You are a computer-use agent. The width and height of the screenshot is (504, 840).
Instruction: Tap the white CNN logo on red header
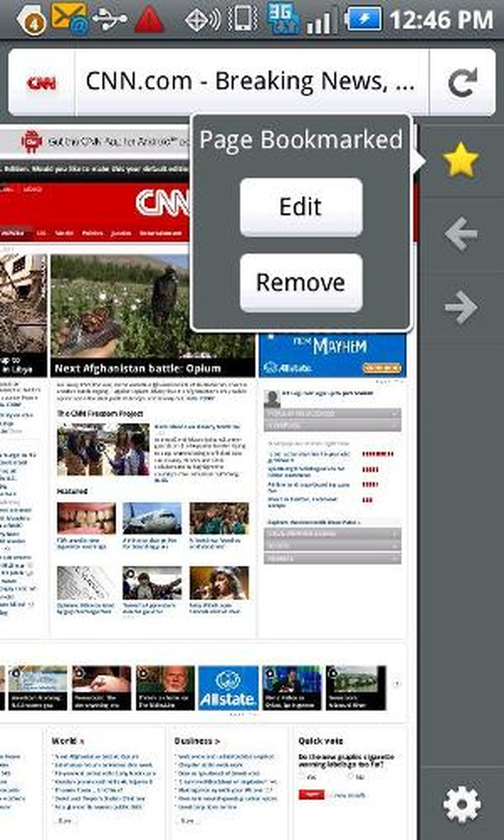point(163,202)
